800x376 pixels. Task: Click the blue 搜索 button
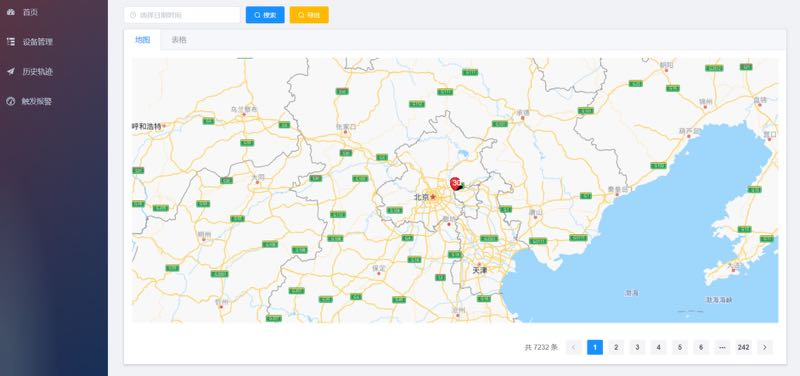[265, 15]
